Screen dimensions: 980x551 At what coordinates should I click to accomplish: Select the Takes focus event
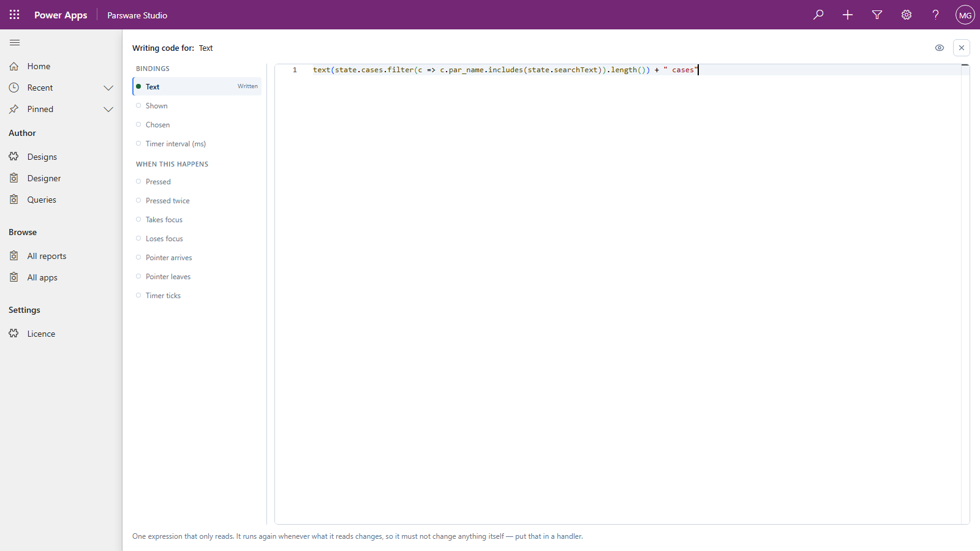coord(197,220)
